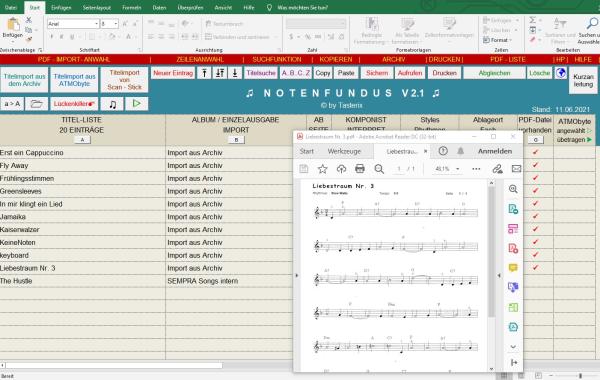Click the pink Organize Pages tool in Acrobat
The width and height of the screenshot is (600, 380).
click(x=513, y=229)
